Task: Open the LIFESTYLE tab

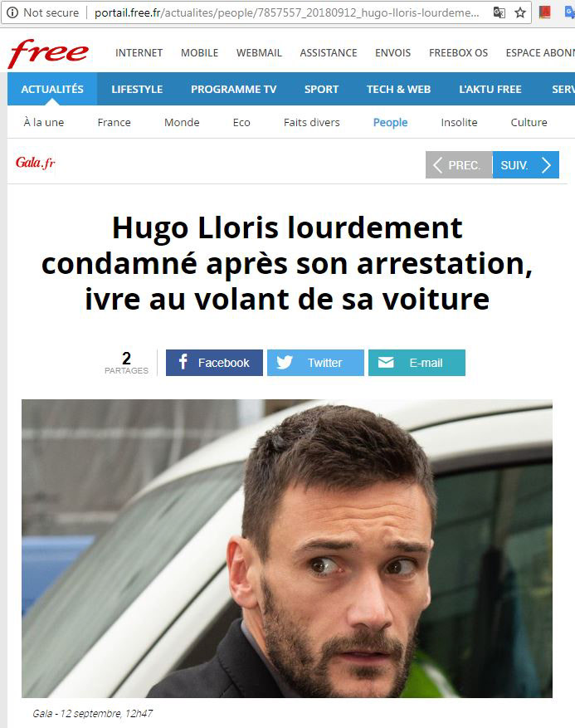Action: pos(137,89)
